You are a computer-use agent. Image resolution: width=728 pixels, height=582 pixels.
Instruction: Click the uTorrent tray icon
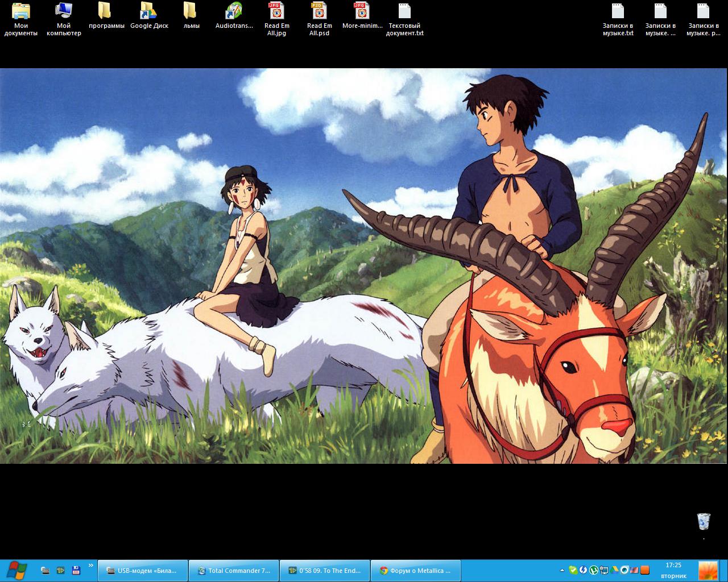tap(593, 570)
